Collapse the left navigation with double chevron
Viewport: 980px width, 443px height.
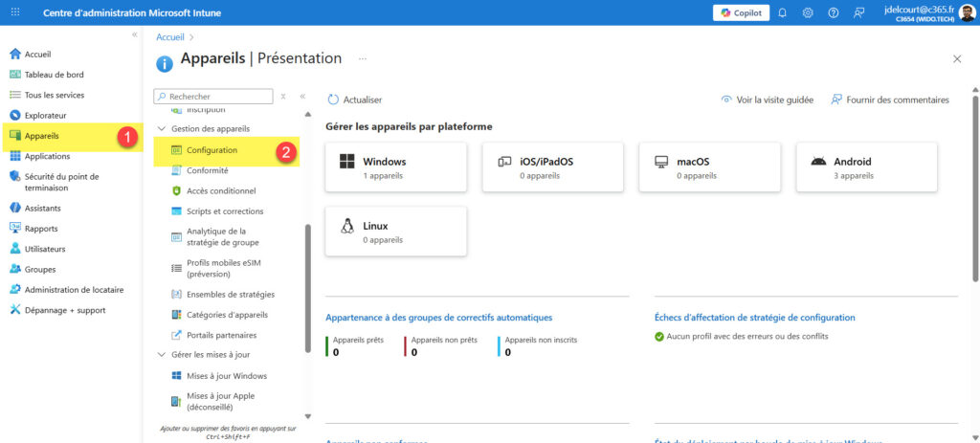[134, 34]
